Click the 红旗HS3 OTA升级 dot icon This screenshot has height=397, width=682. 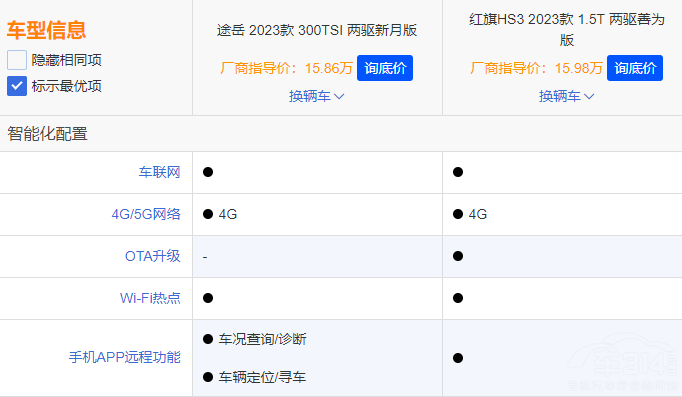click(458, 256)
